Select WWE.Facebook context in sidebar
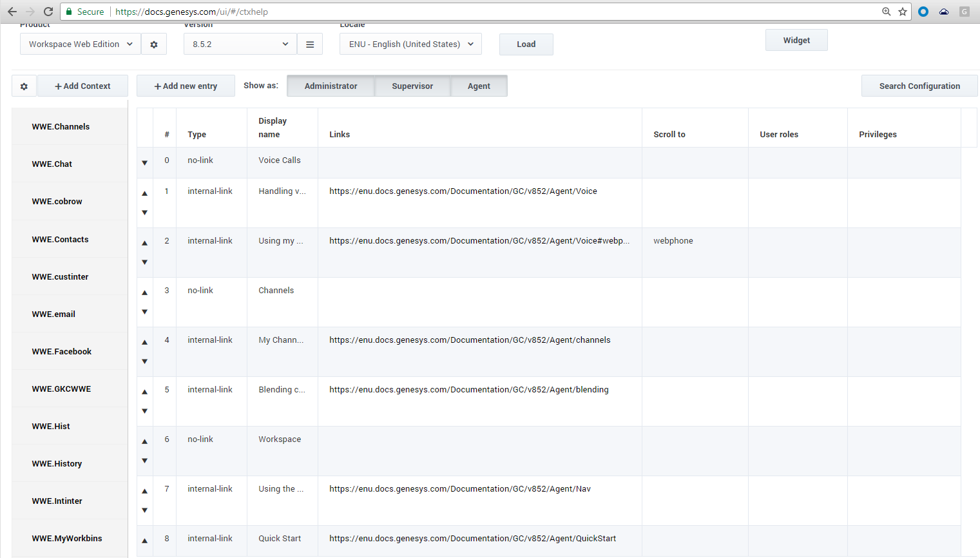Viewport: 980px width, 558px height. pyautogui.click(x=62, y=352)
